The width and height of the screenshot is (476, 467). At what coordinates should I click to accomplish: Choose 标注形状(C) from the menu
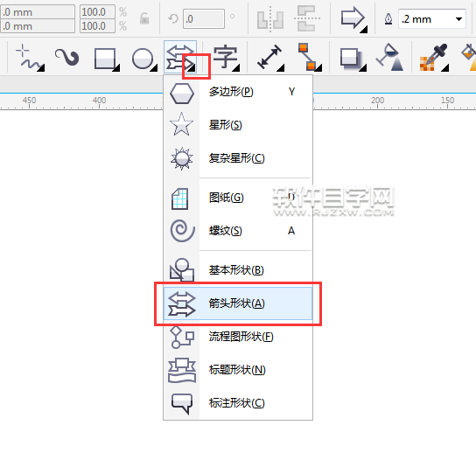pyautogui.click(x=238, y=403)
